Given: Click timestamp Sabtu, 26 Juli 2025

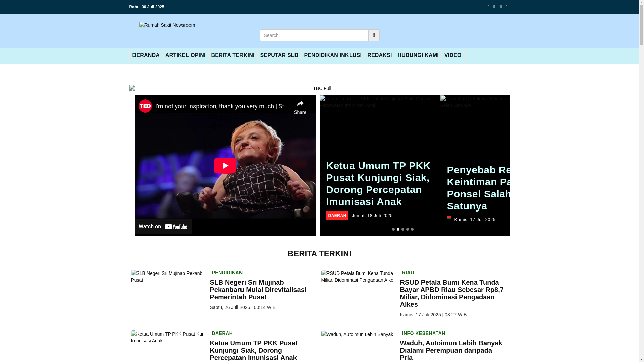Looking at the screenshot, I should click(x=243, y=307).
